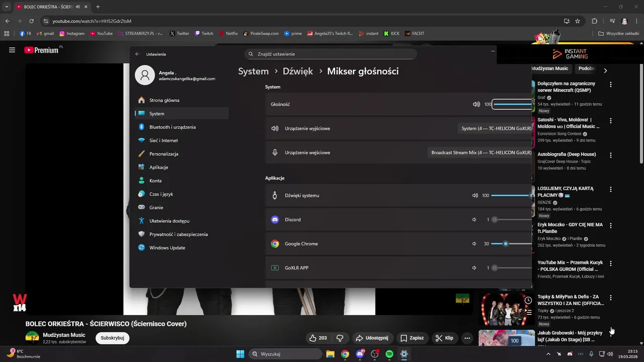Open Angela account profile in Settings

176,75
